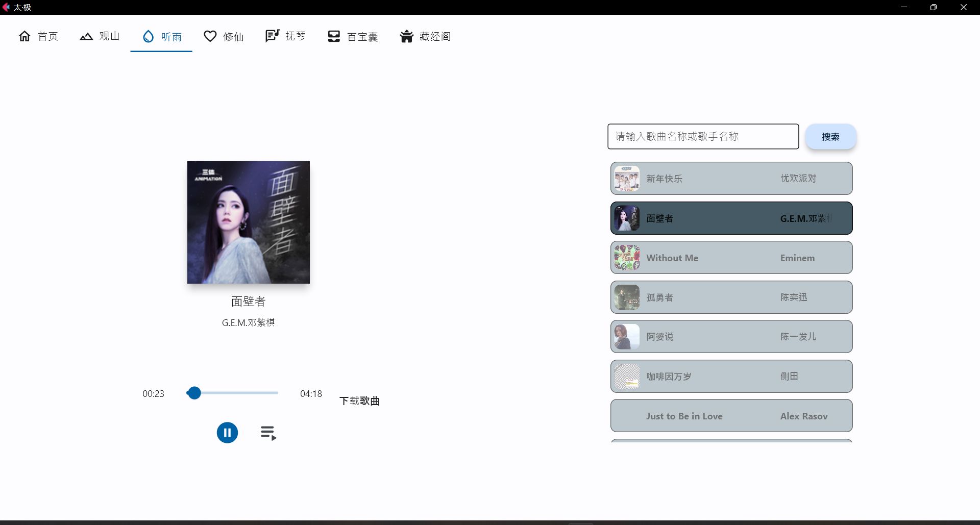Click artist name 侧田 in the list
Viewport: 980px width, 525px height.
pos(789,376)
